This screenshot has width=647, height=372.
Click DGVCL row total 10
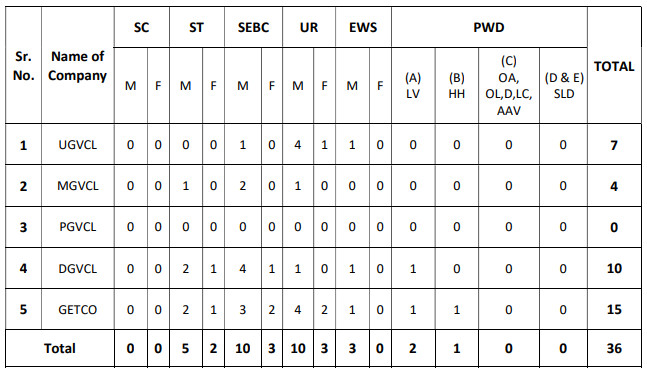click(614, 268)
